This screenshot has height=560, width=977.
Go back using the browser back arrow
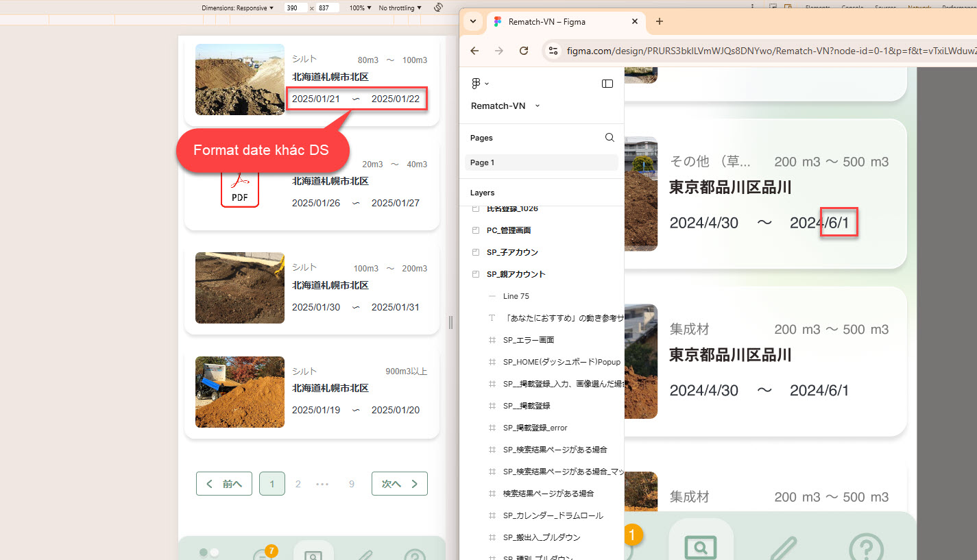pos(474,51)
